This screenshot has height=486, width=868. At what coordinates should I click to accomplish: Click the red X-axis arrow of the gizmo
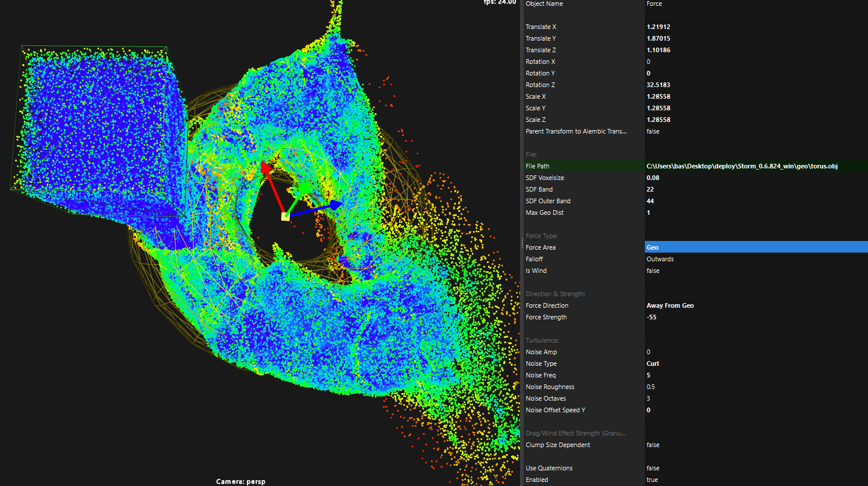(x=266, y=169)
